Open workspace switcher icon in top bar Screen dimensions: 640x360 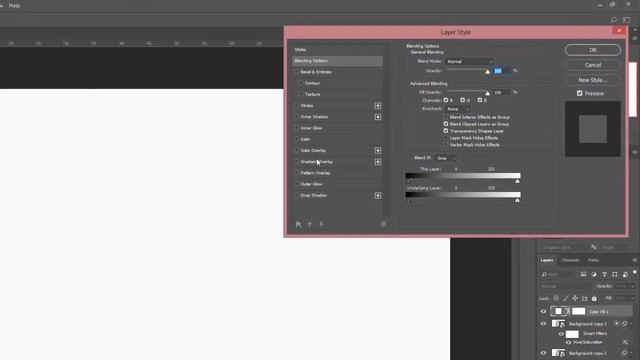(627, 20)
